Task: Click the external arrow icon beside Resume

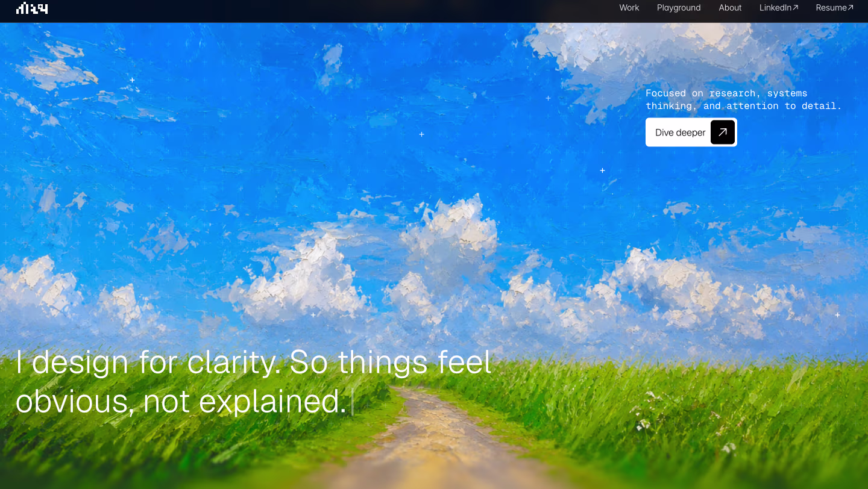Action: pos(851,8)
